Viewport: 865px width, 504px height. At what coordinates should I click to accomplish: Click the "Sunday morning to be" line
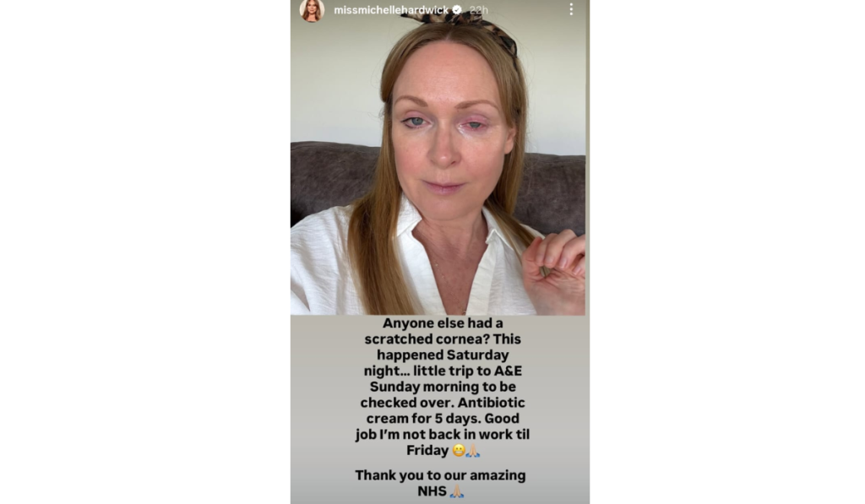pyautogui.click(x=443, y=387)
